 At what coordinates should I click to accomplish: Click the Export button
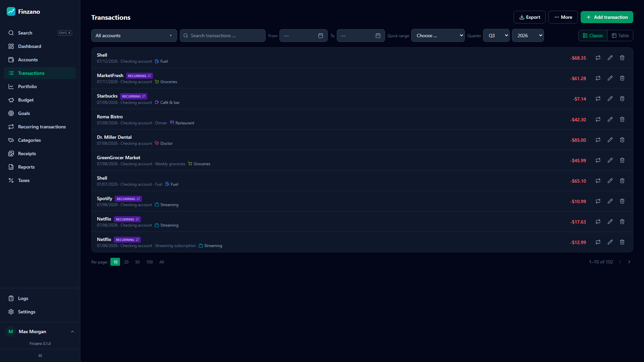tap(529, 17)
